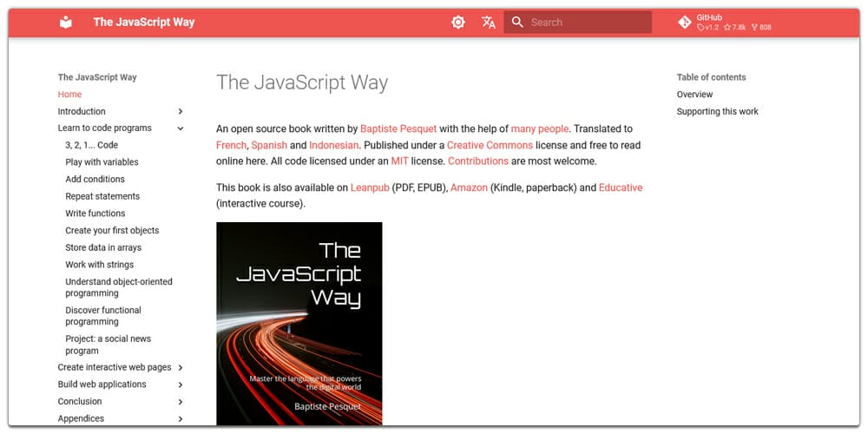Open the language translation selector icon
The image size is (868, 434).
[488, 23]
